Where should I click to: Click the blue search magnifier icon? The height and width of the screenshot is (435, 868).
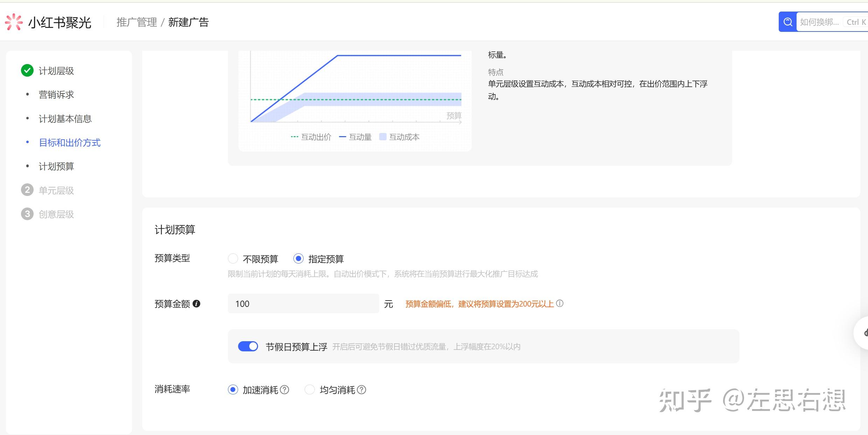(788, 22)
